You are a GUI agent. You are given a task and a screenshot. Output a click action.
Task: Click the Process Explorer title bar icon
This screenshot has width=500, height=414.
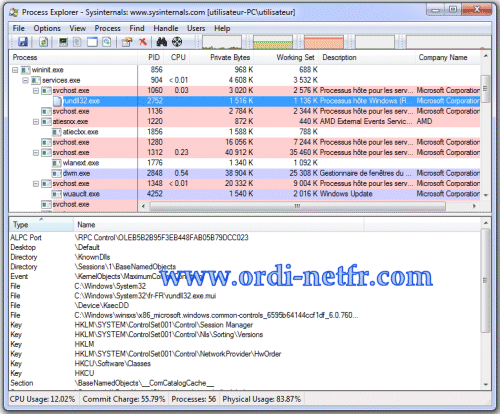click(14, 12)
